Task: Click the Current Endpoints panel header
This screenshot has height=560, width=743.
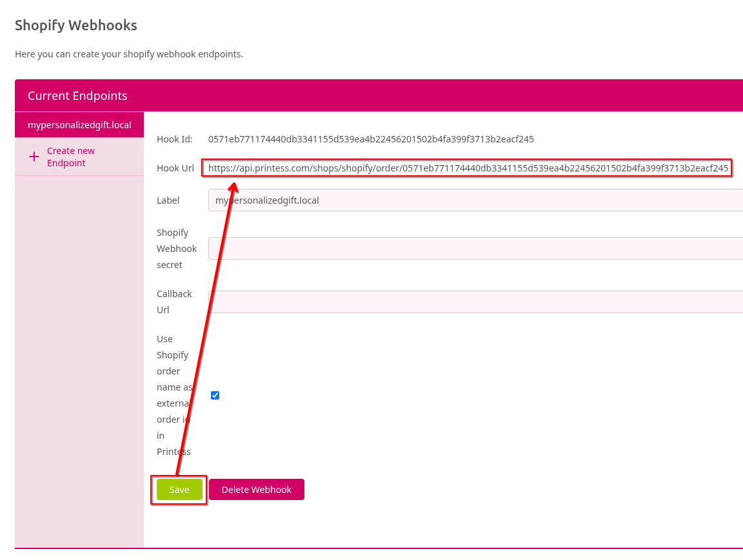Action: click(x=77, y=95)
